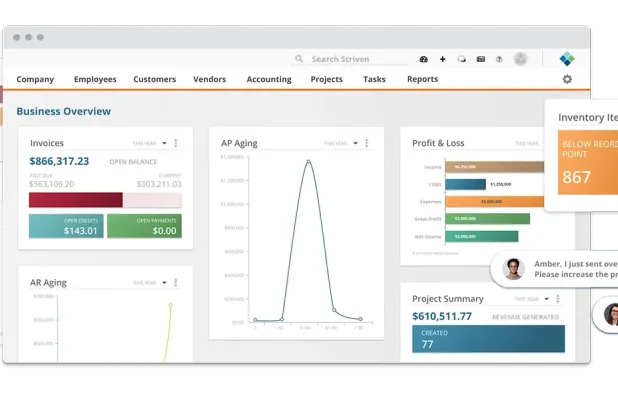Open the dashboard gauge icon
The height and width of the screenshot is (394, 618).
(x=424, y=59)
